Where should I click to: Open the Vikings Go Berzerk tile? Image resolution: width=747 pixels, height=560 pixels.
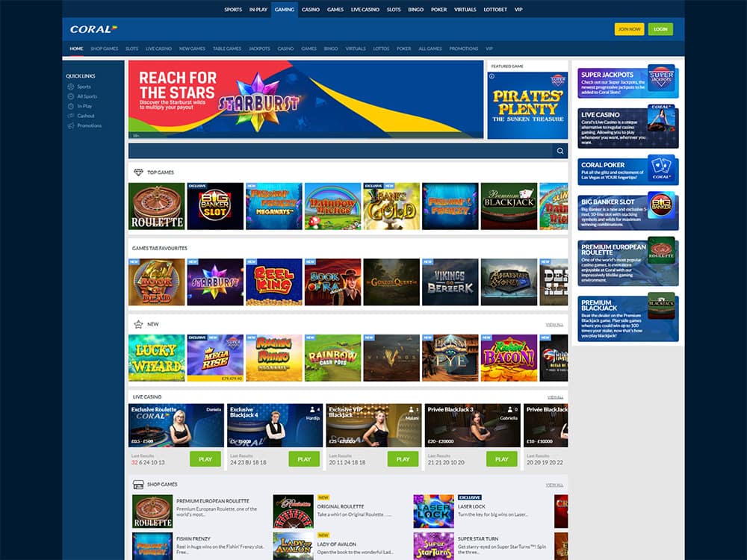(450, 282)
